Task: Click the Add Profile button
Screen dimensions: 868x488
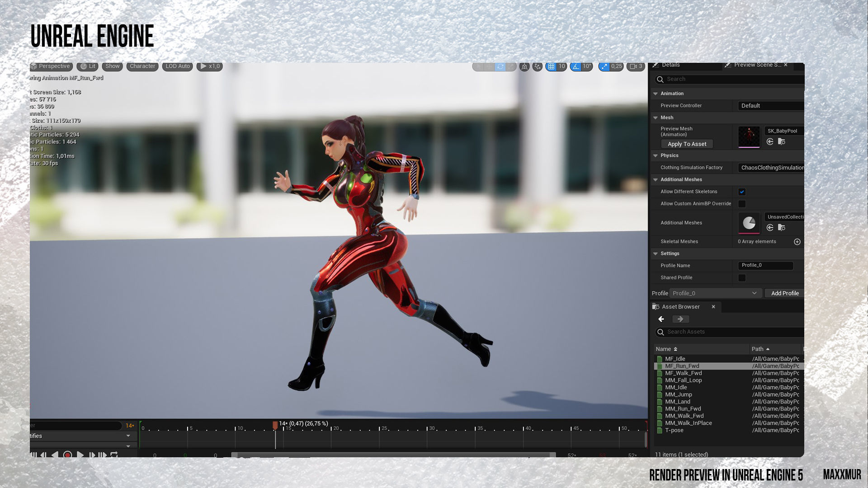Action: [785, 293]
